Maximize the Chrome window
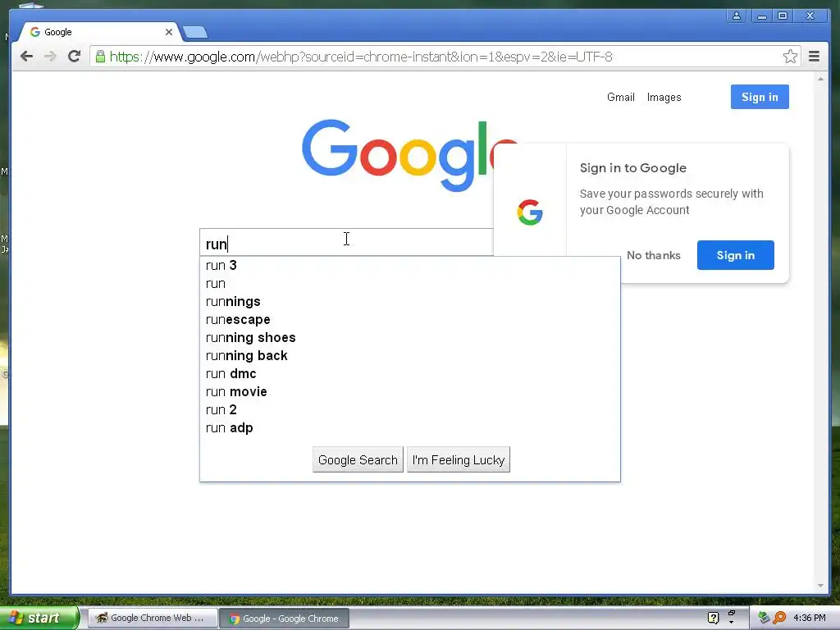 click(x=783, y=16)
